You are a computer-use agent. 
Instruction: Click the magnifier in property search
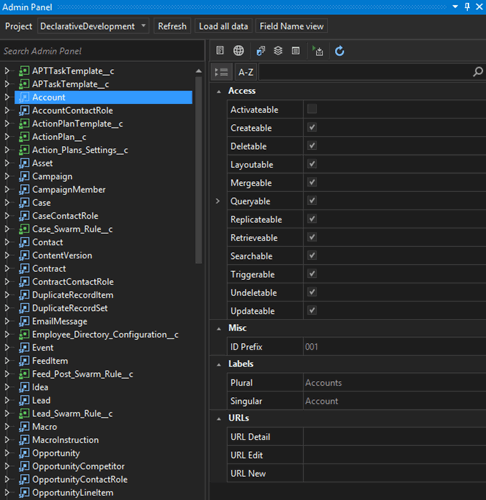(478, 72)
